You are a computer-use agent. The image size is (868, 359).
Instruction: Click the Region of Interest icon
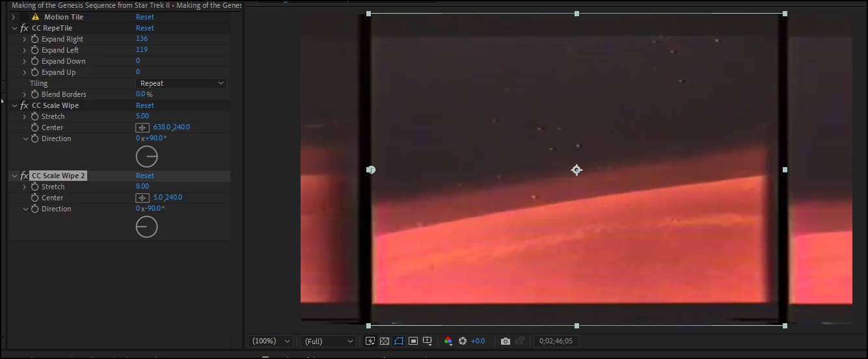(413, 341)
